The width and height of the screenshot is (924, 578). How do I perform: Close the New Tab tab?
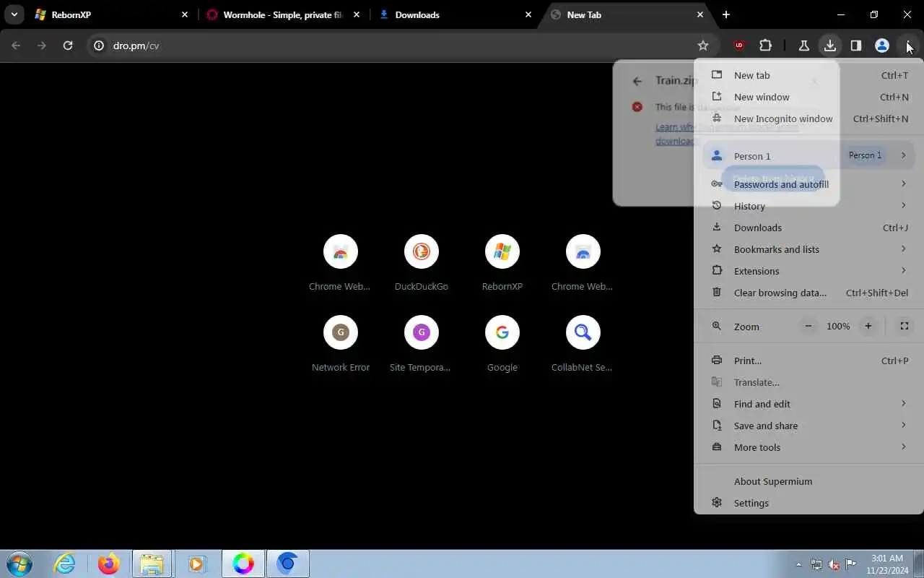(700, 14)
